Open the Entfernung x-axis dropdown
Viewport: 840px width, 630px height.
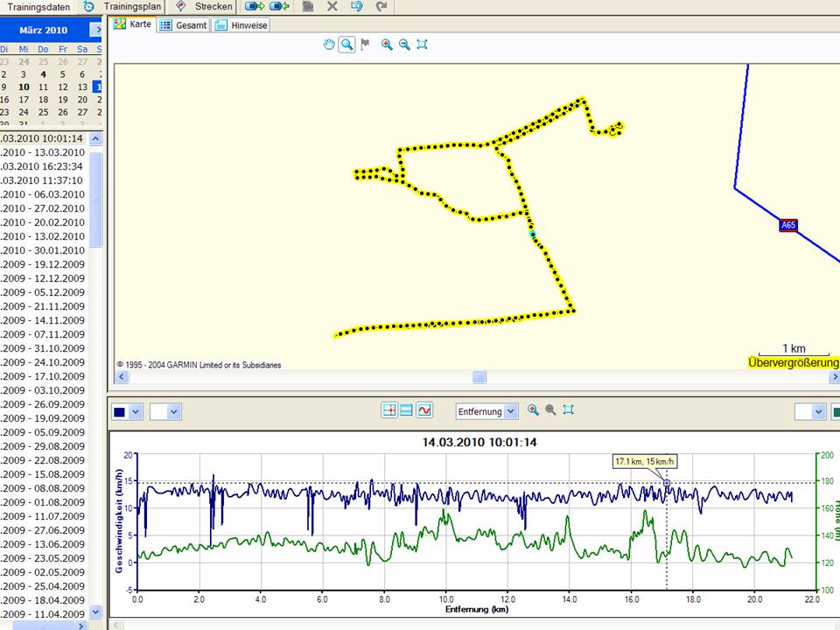[511, 411]
